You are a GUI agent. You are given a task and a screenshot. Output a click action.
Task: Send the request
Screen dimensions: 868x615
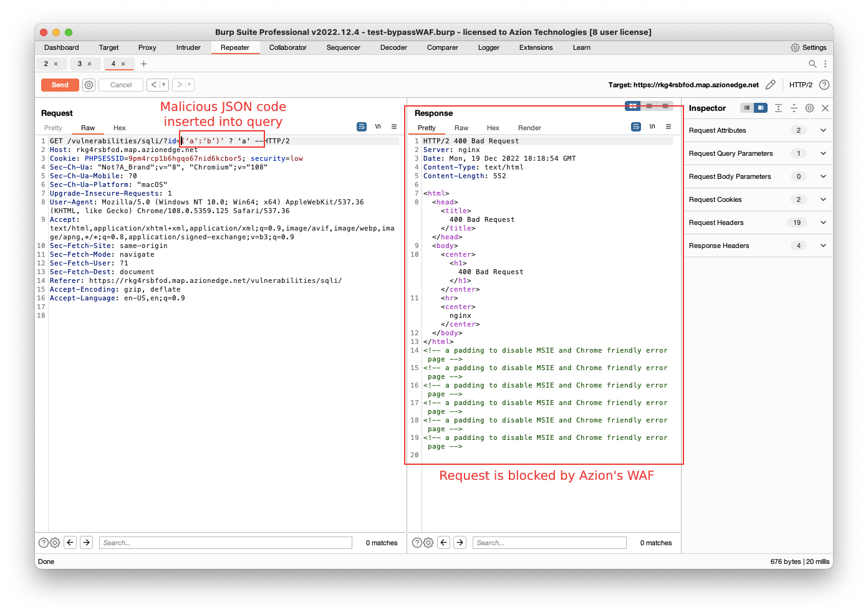[60, 85]
